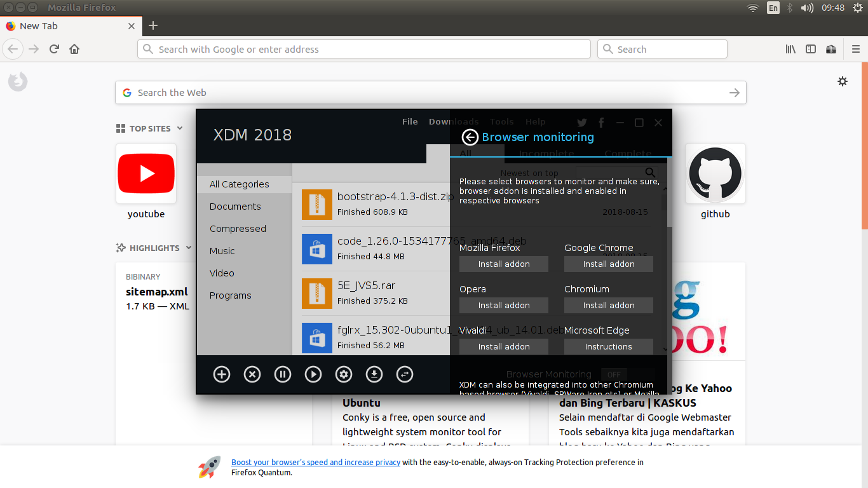Pause the selected download

pos(283,374)
